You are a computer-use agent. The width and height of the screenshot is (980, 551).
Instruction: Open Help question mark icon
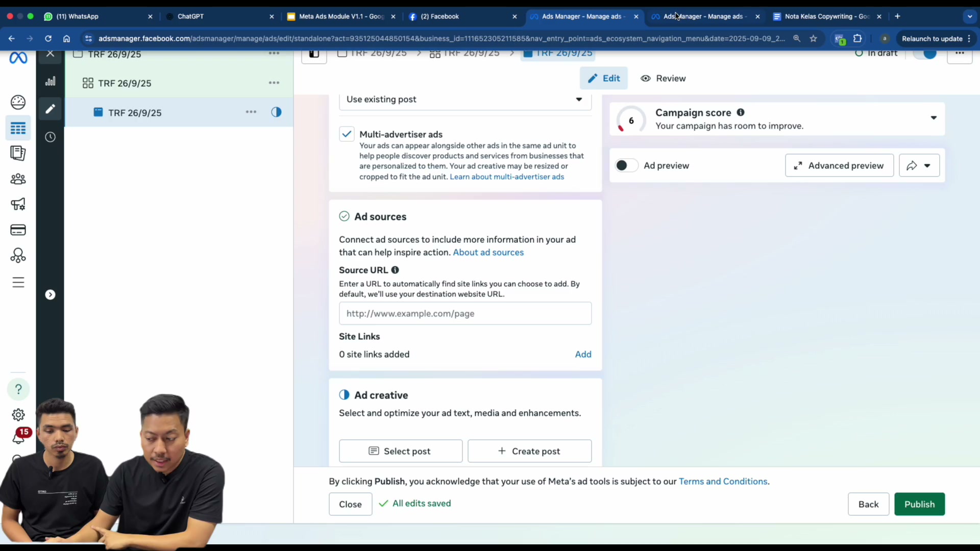18,389
